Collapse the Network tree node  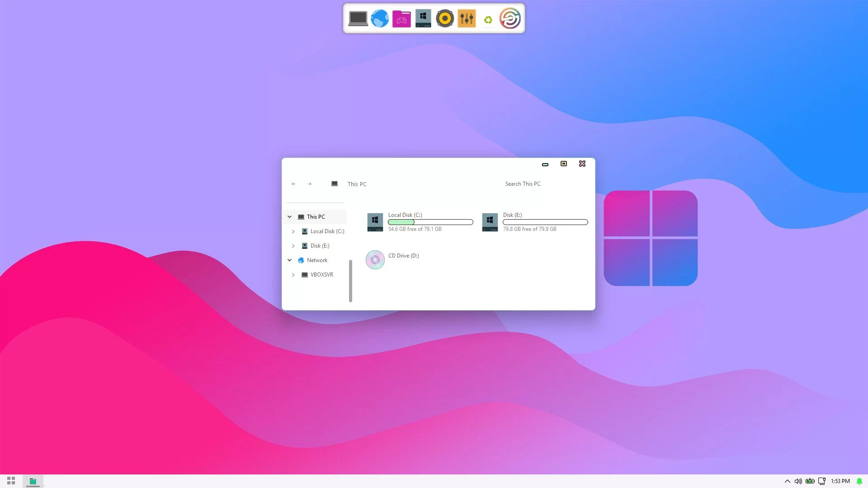pyautogui.click(x=289, y=260)
